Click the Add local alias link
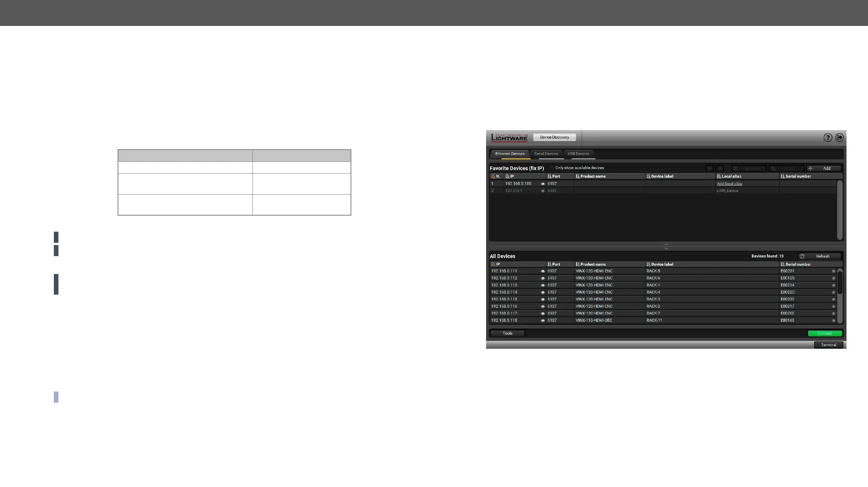The image size is (868, 487). pos(729,184)
